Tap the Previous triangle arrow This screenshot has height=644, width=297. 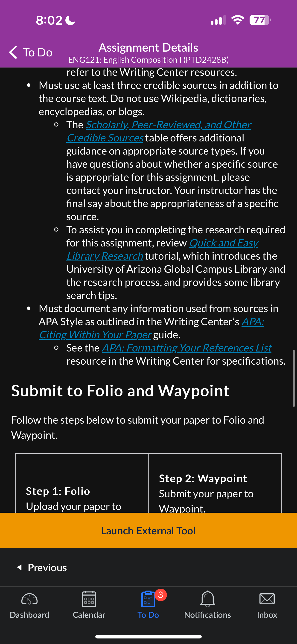20,567
